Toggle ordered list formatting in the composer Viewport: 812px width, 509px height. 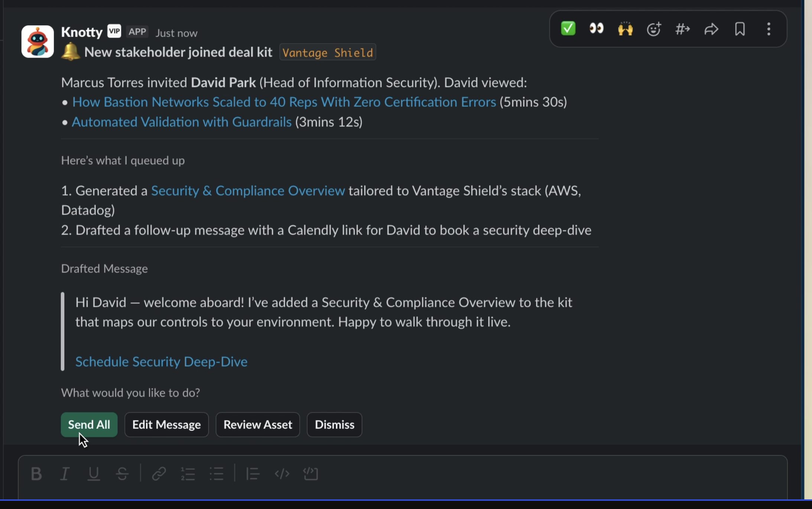pyautogui.click(x=188, y=473)
